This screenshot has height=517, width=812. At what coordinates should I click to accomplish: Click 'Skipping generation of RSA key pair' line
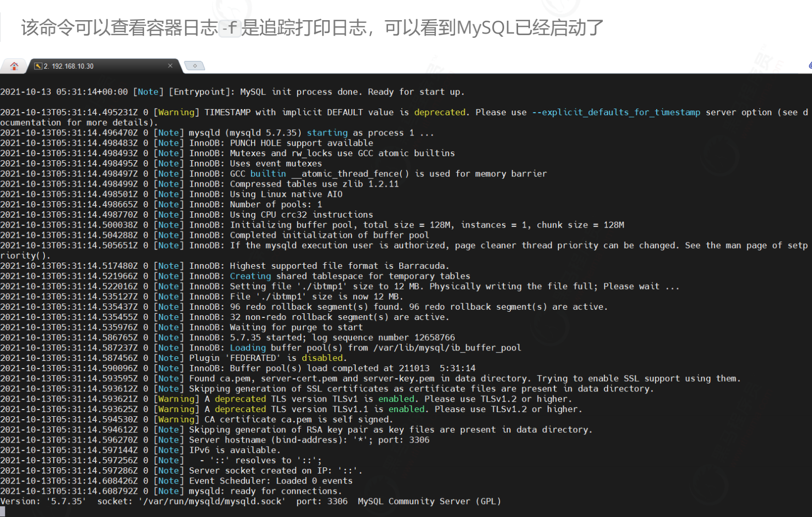(391, 430)
